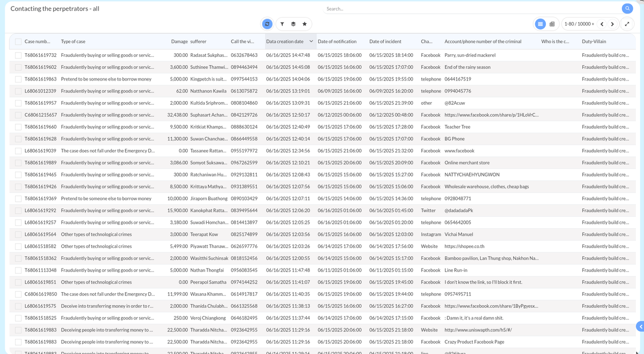Click the incident date 06/15/2025 18:14:00
This screenshot has height=354, width=644.
[x=391, y=55]
